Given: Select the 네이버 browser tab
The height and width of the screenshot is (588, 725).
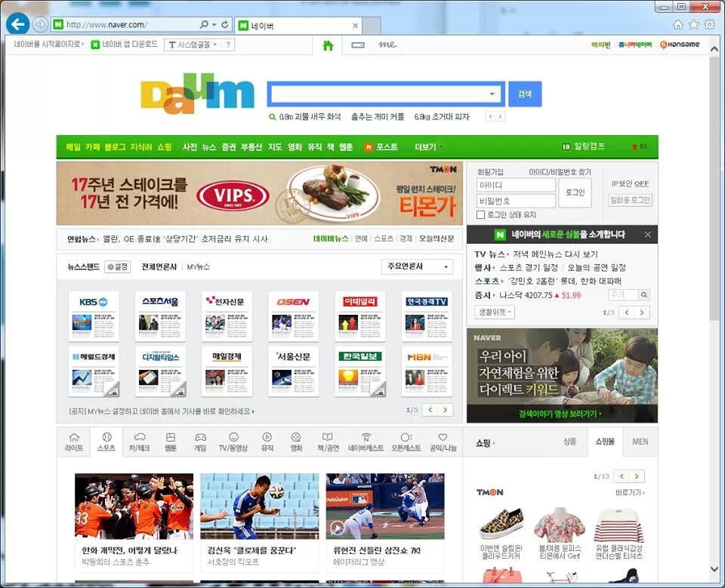Looking at the screenshot, I should click(x=298, y=26).
